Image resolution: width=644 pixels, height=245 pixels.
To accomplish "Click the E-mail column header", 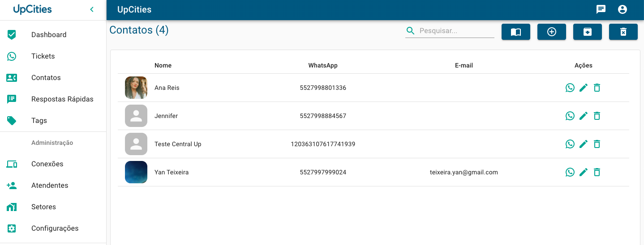I will (464, 65).
